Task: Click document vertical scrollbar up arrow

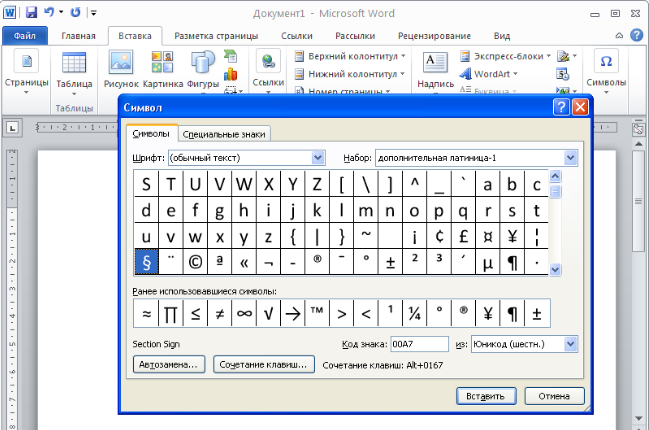Action: point(638,144)
